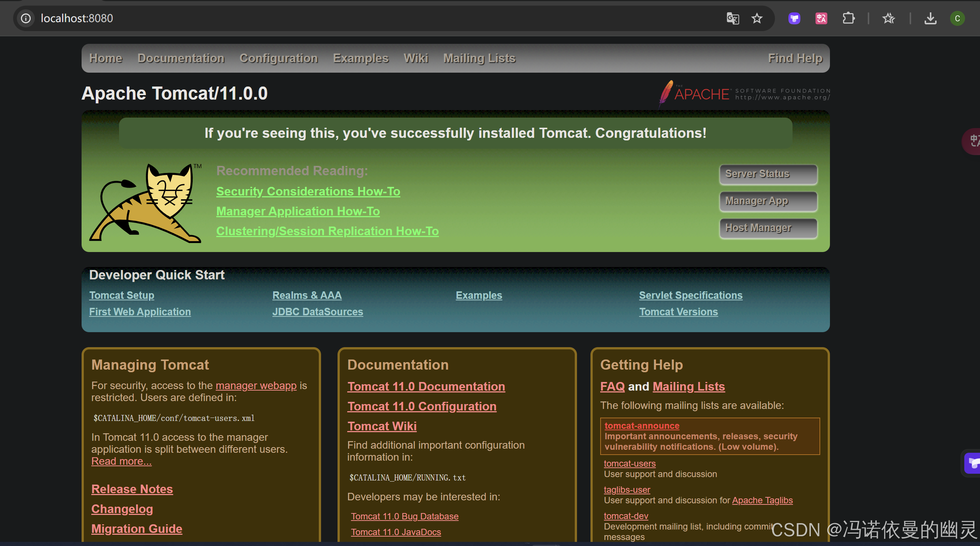Open Security Considerations How-To link

click(308, 191)
